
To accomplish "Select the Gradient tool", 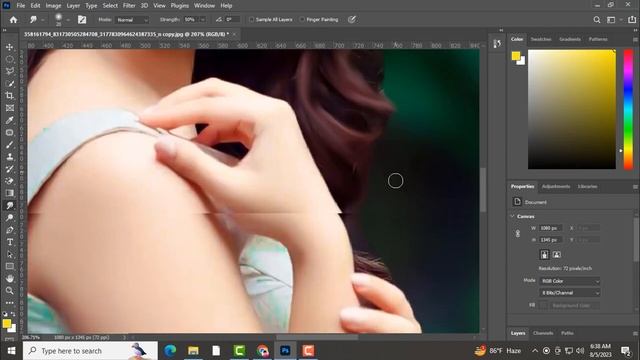I will click(x=9, y=193).
